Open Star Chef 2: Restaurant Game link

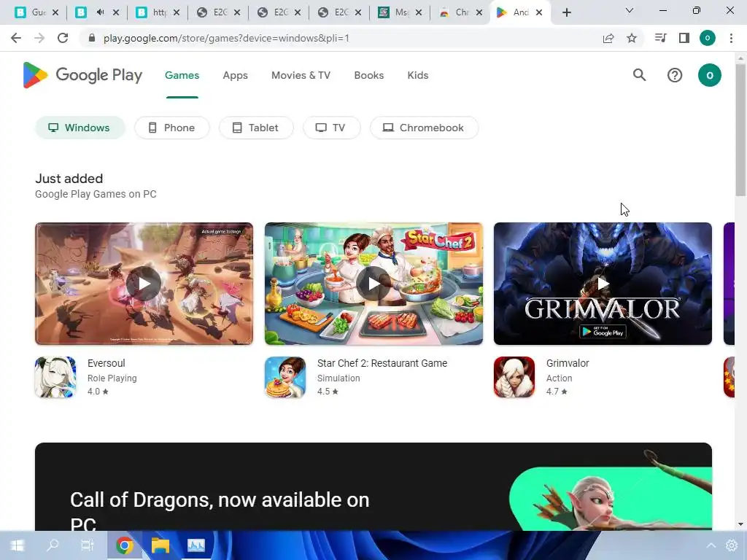pos(382,363)
